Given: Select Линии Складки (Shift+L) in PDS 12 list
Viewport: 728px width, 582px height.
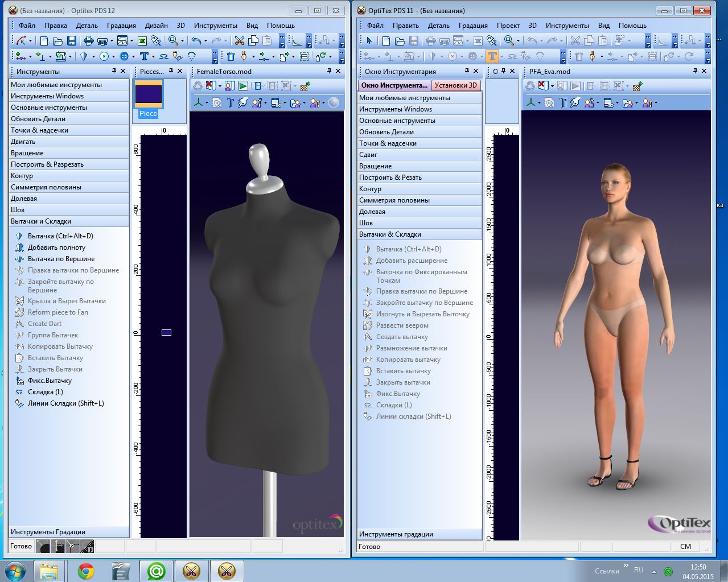Looking at the screenshot, I should pyautogui.click(x=65, y=403).
